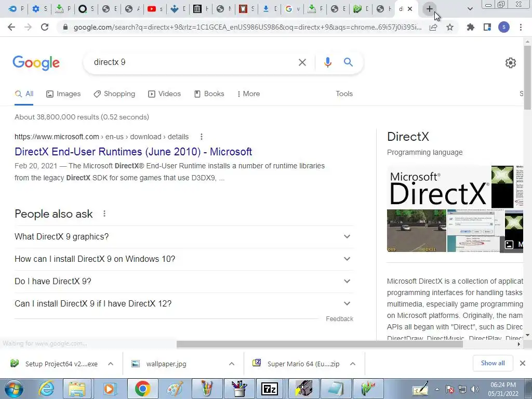532x399 pixels.
Task: Switch to Videos results
Action: (x=165, y=94)
